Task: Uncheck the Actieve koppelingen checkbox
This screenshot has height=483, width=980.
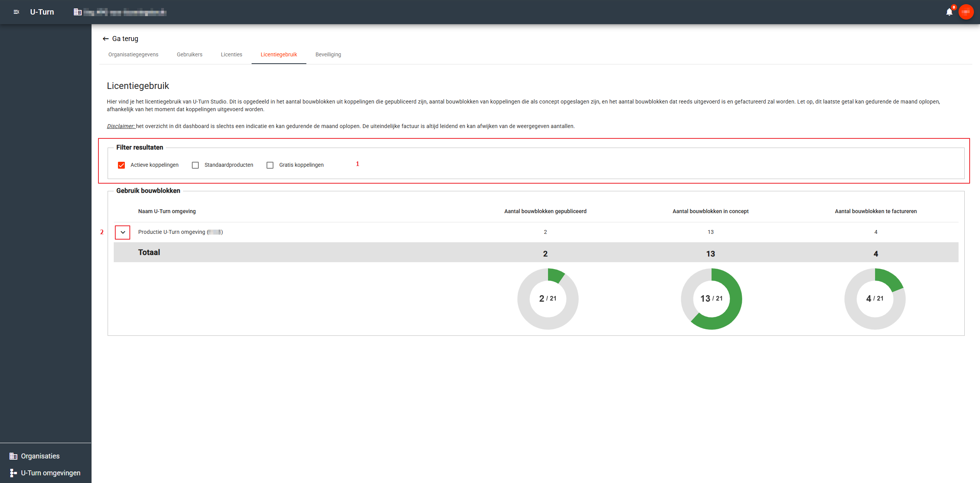Action: coord(121,165)
